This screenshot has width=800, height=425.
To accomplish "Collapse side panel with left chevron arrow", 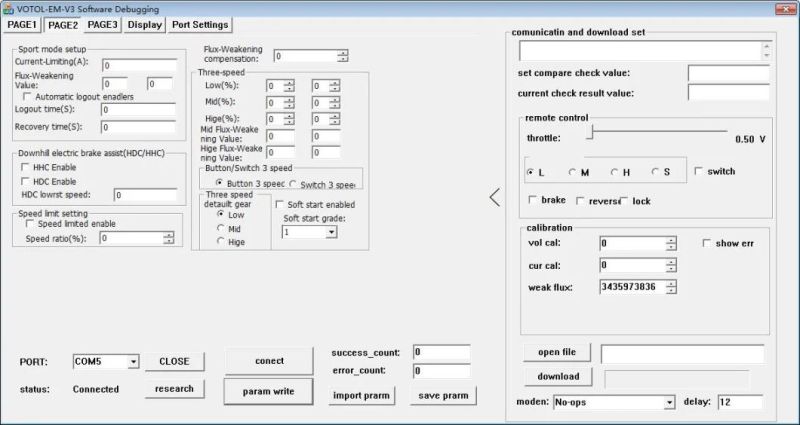I will click(494, 197).
